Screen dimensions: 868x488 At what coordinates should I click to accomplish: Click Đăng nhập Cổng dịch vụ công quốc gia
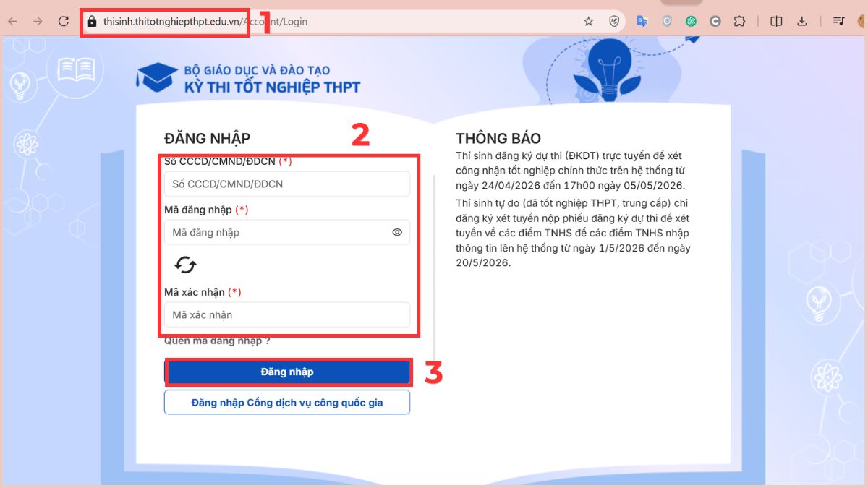(x=287, y=402)
